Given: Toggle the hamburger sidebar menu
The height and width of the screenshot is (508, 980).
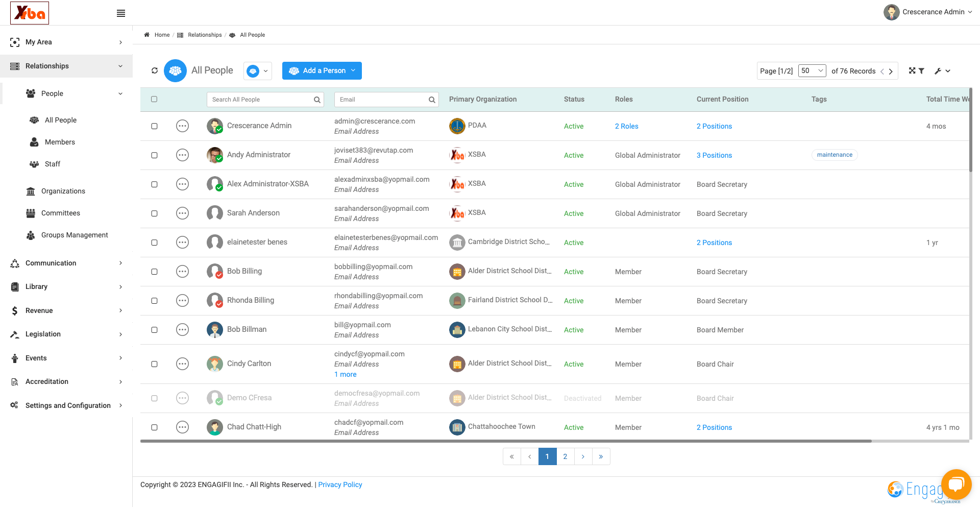Looking at the screenshot, I should coord(121,13).
